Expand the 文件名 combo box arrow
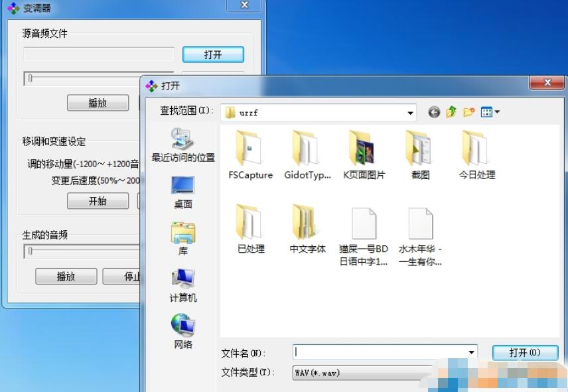568x392 pixels. tap(472, 353)
